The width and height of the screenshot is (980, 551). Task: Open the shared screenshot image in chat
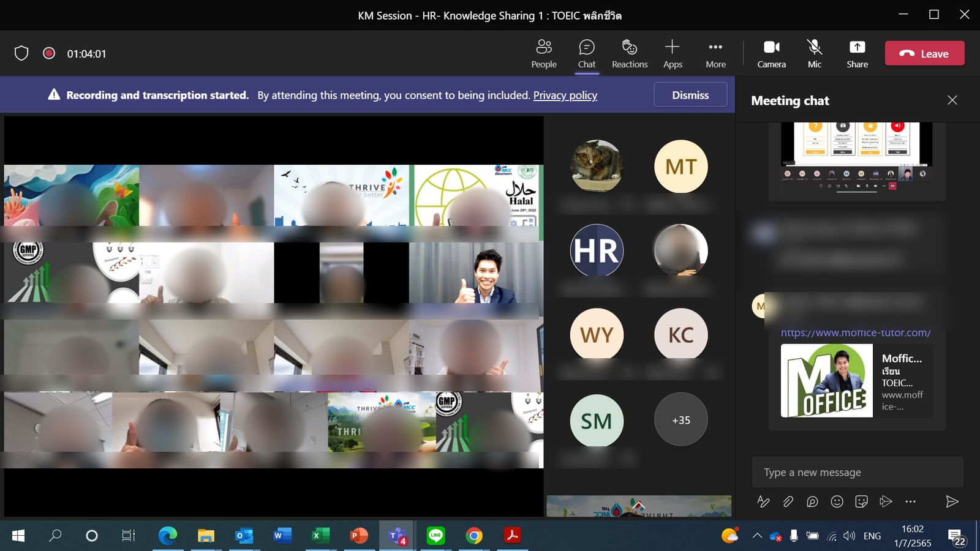pos(857,159)
